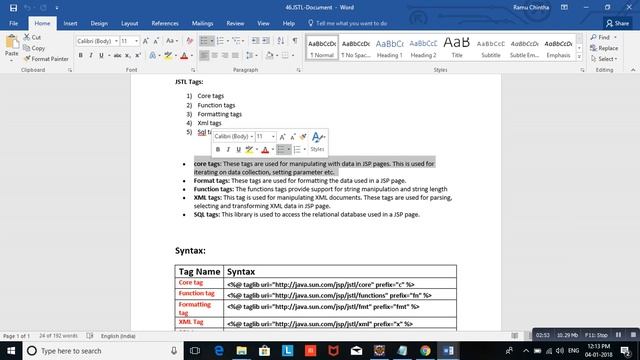Justify text with the ribbon's Justify icon
This screenshot has height=360, width=640.
pos(235,55)
